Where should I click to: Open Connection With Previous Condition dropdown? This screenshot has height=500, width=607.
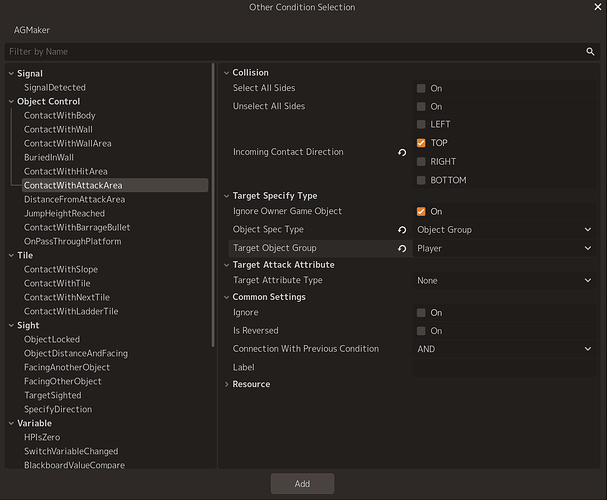pyautogui.click(x=504, y=349)
